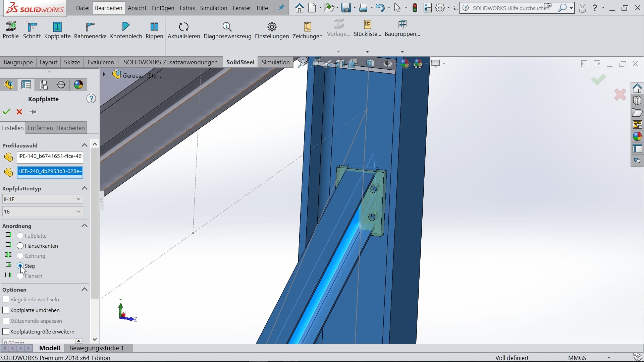Show the FeatureManager design tree tab

tap(9, 85)
